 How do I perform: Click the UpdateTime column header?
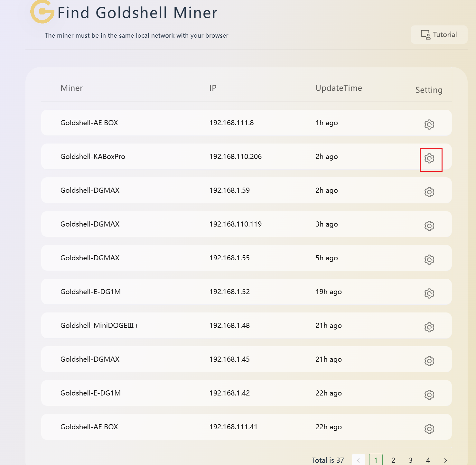click(x=339, y=88)
